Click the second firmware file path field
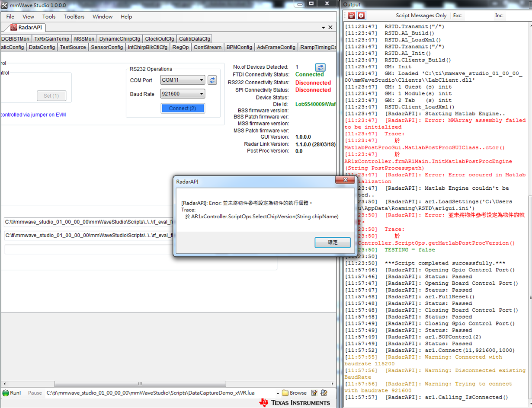Viewport: 532px width, 408px height. coord(89,236)
